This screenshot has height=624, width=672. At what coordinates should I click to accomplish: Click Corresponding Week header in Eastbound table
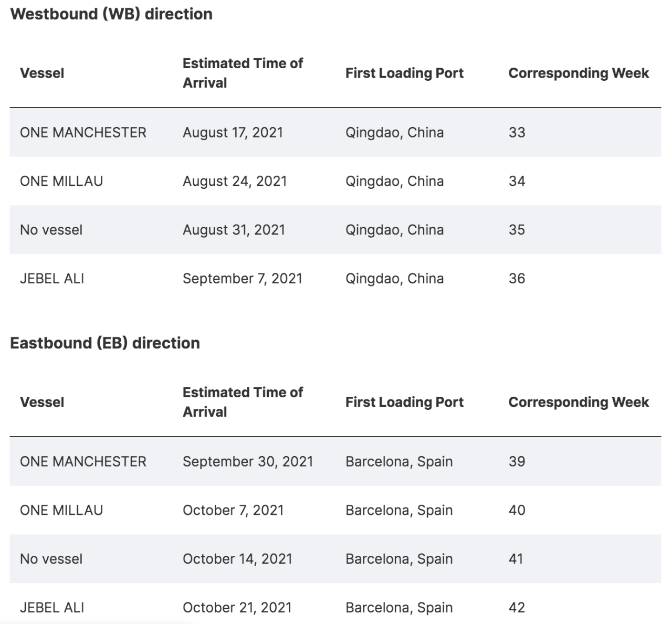pos(579,402)
